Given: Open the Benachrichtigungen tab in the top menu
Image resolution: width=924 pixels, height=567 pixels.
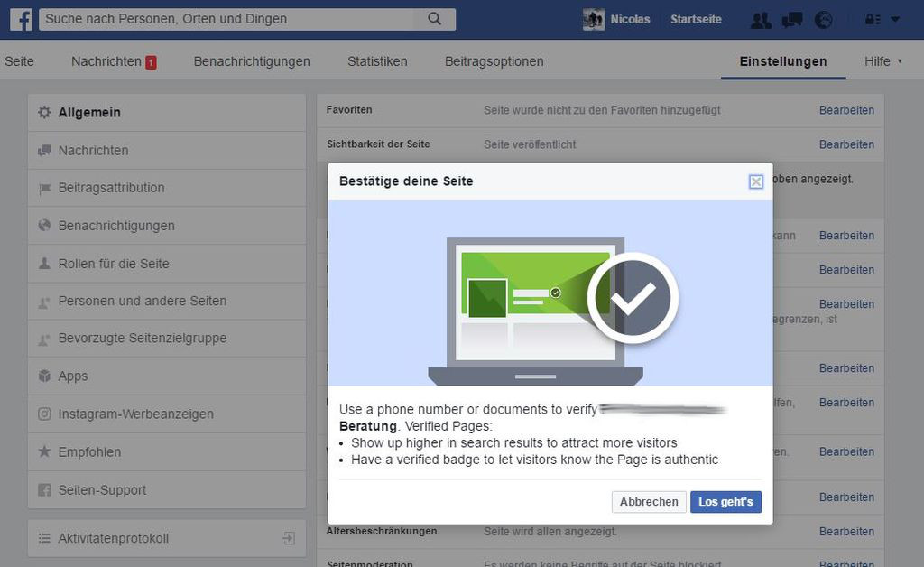Looking at the screenshot, I should pos(251,61).
